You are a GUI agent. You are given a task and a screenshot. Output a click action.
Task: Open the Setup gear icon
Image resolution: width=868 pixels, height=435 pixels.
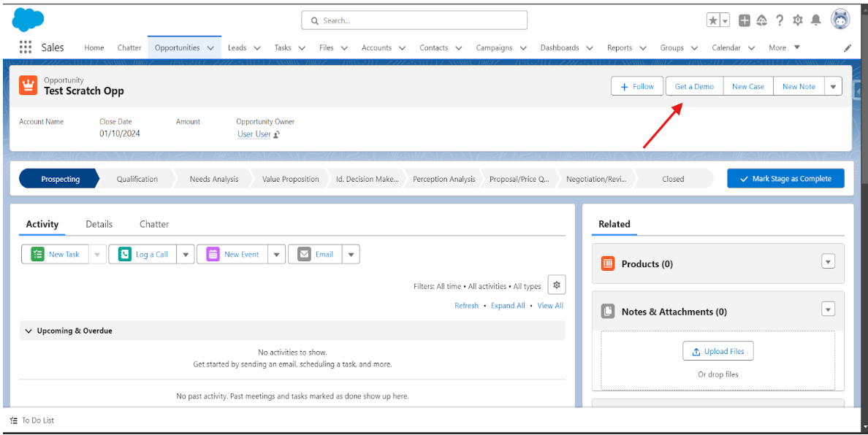798,20
